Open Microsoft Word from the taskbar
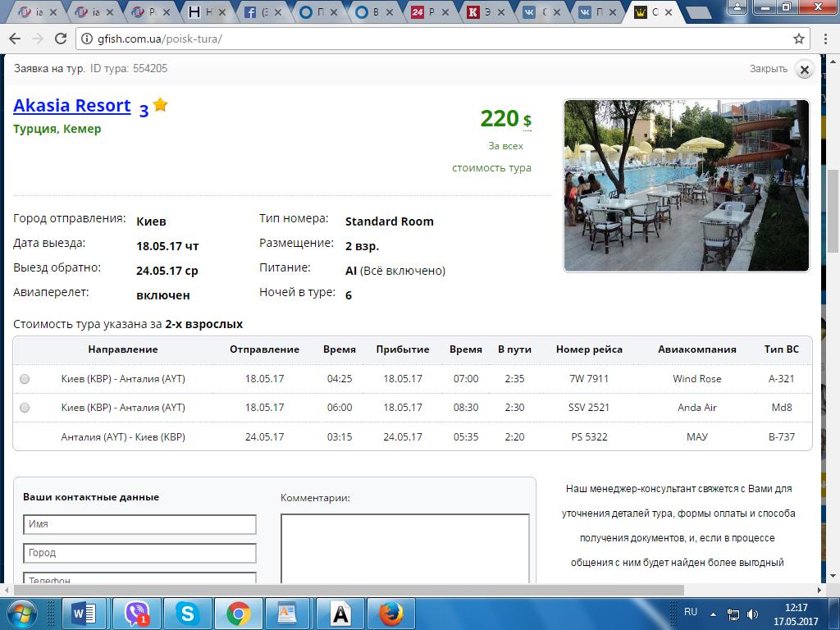 [84, 613]
